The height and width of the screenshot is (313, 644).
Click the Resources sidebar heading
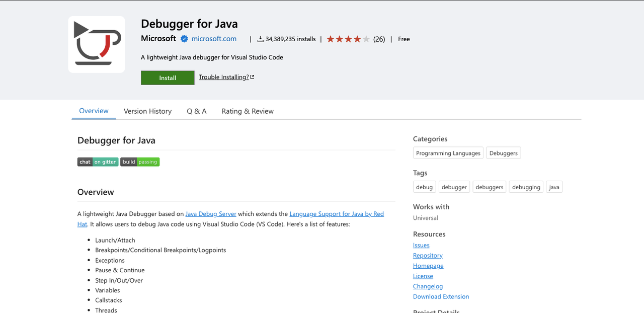coord(429,234)
